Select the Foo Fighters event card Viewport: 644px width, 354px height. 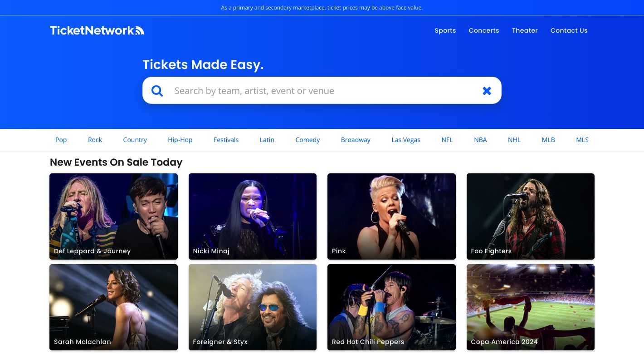[x=531, y=216]
